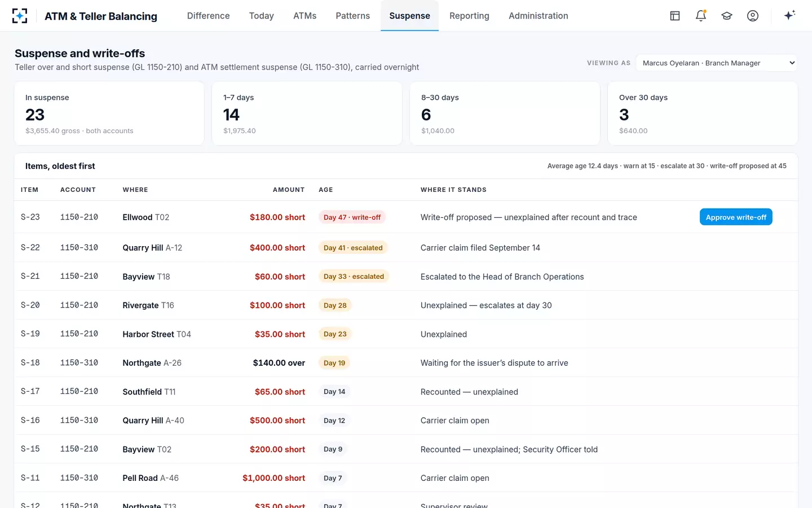Click Bayview T18 location cell
This screenshot has height=508, width=812.
(x=146, y=277)
